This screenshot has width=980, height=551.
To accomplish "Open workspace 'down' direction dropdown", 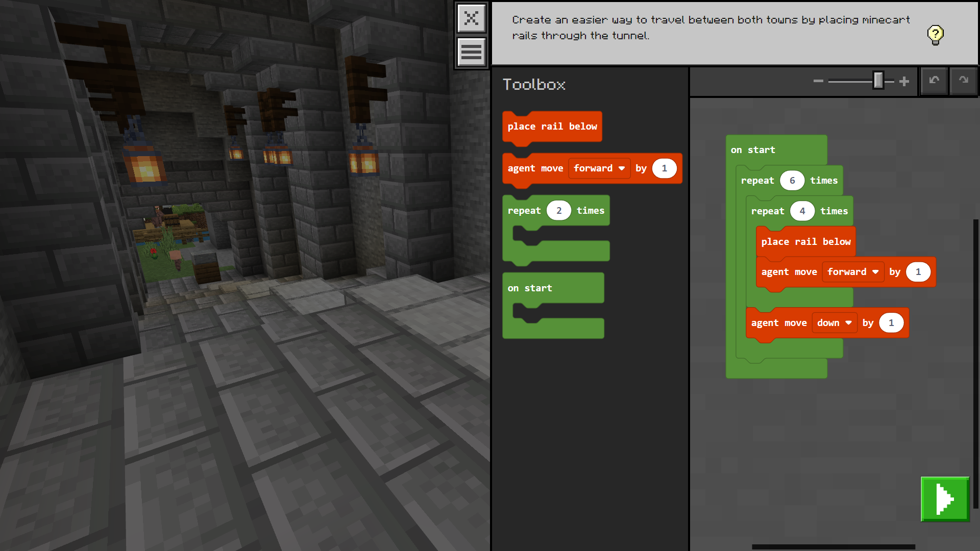I will click(834, 323).
